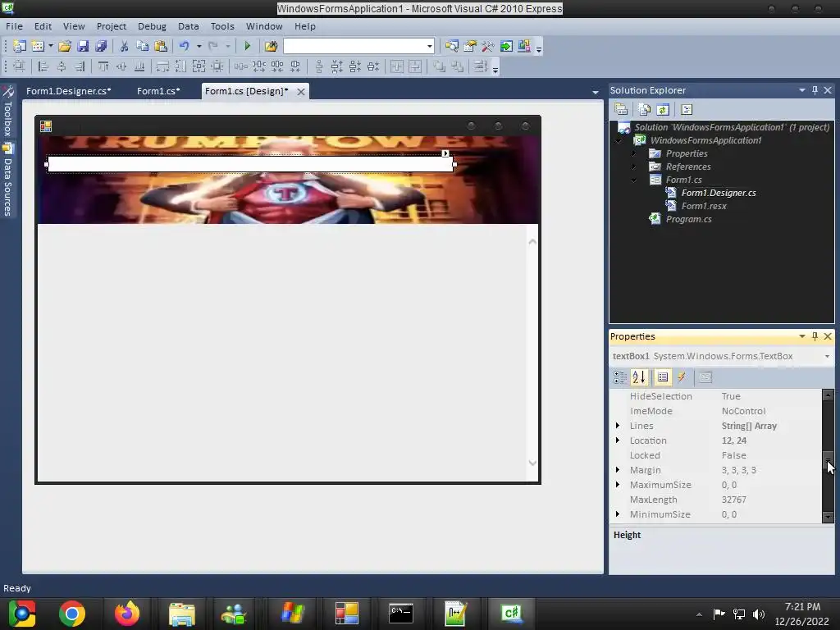
Task: Click the Open File folder icon
Action: (65, 46)
